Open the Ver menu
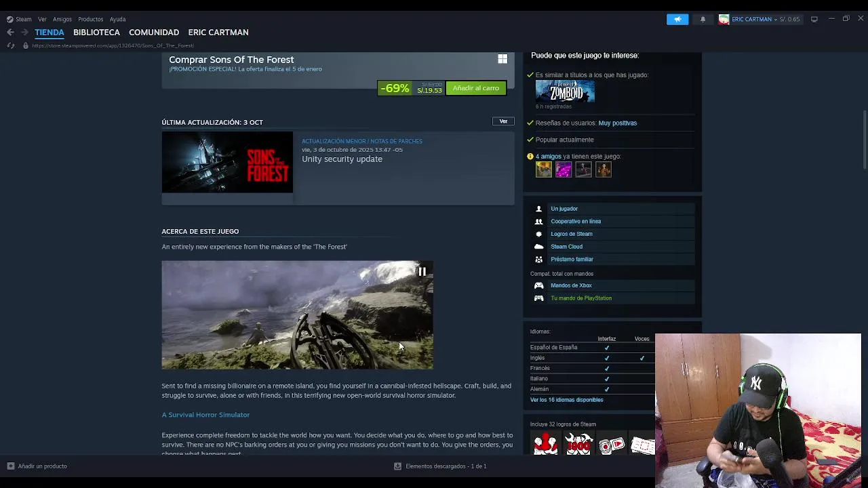 click(42, 19)
